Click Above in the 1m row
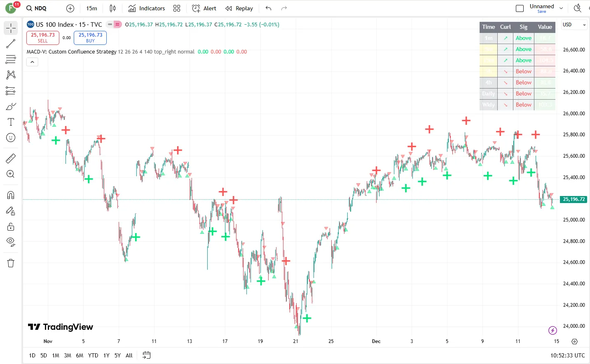Image resolution: width=590 pixels, height=364 pixels. pyautogui.click(x=524, y=38)
